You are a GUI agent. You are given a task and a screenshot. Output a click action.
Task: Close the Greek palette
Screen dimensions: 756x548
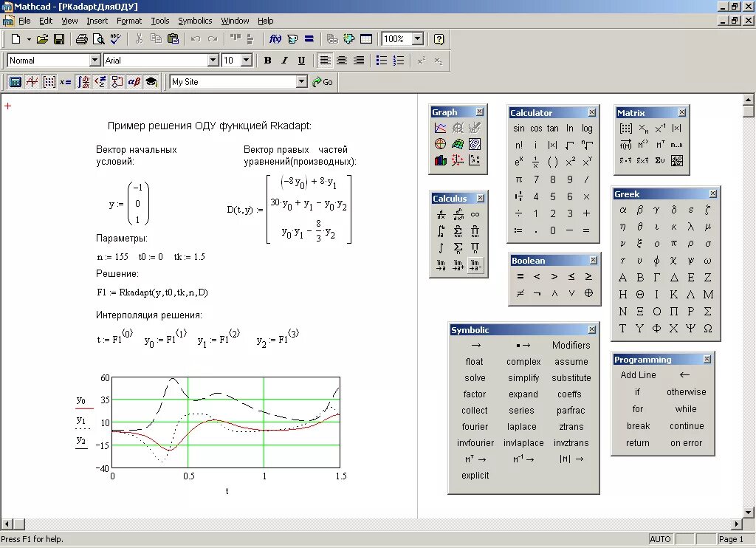(713, 194)
